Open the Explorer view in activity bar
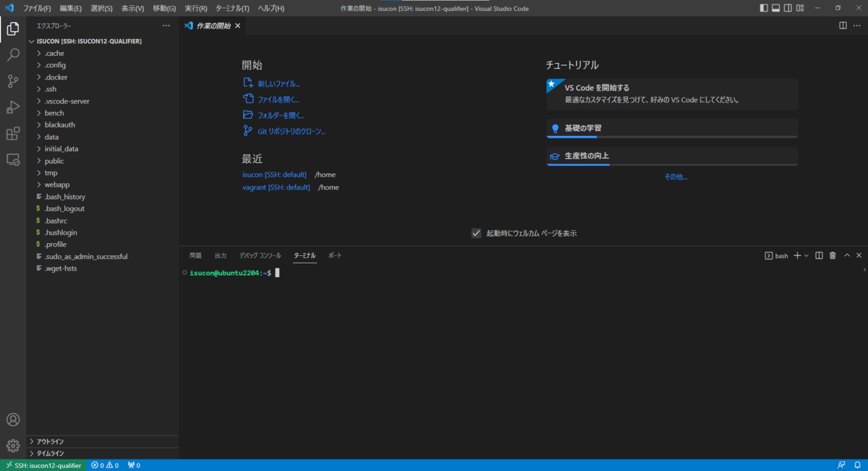 click(13, 29)
